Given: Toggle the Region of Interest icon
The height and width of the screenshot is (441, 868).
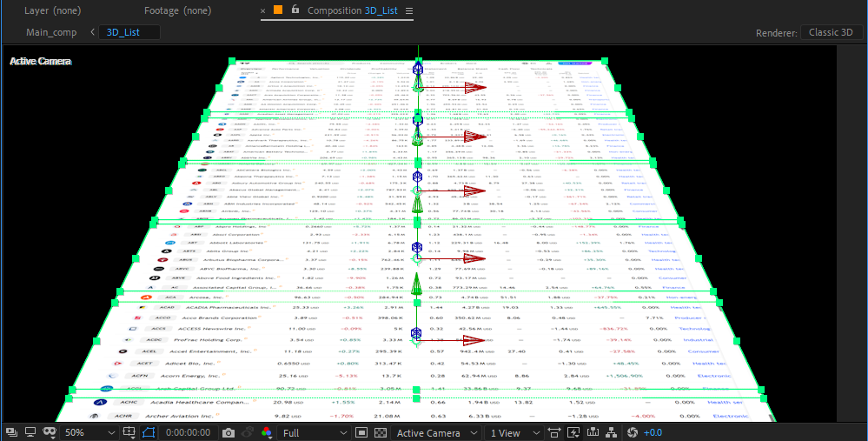Looking at the screenshot, I should click(361, 432).
